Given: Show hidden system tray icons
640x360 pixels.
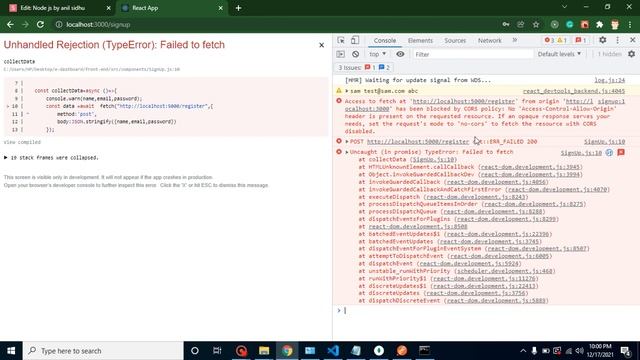Looking at the screenshot, I should (x=523, y=351).
